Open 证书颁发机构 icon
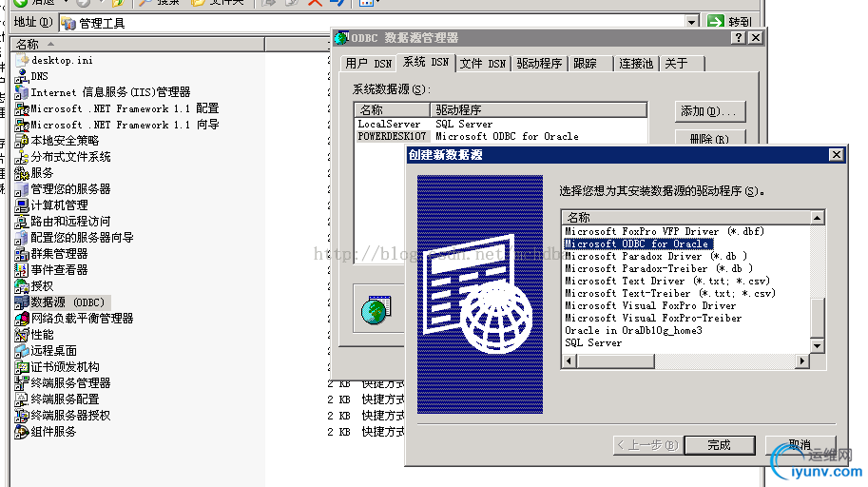The width and height of the screenshot is (868, 487). tap(22, 367)
